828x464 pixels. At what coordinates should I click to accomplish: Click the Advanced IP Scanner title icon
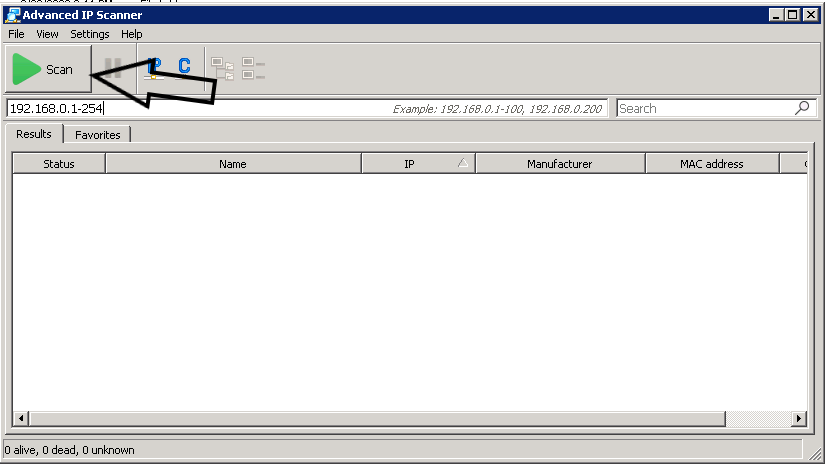tap(12, 15)
